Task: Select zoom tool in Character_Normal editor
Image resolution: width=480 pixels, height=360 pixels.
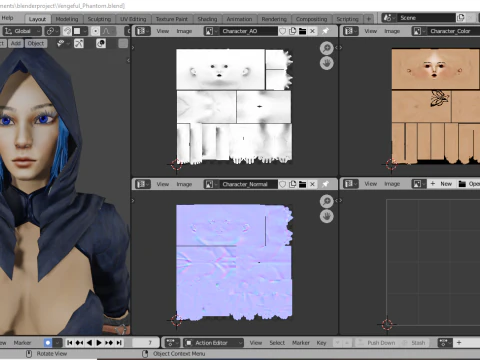Action: [x=327, y=201]
